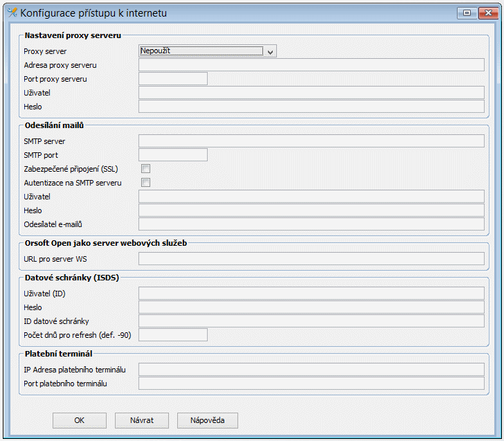Toggle Autentizace na SMTP serveru checkbox
This screenshot has width=504, height=441.
coord(145,183)
